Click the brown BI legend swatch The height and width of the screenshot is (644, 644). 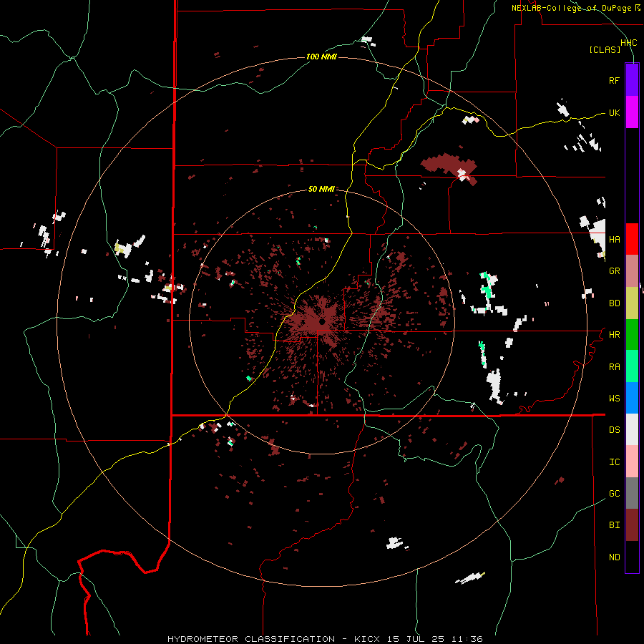[x=632, y=525]
